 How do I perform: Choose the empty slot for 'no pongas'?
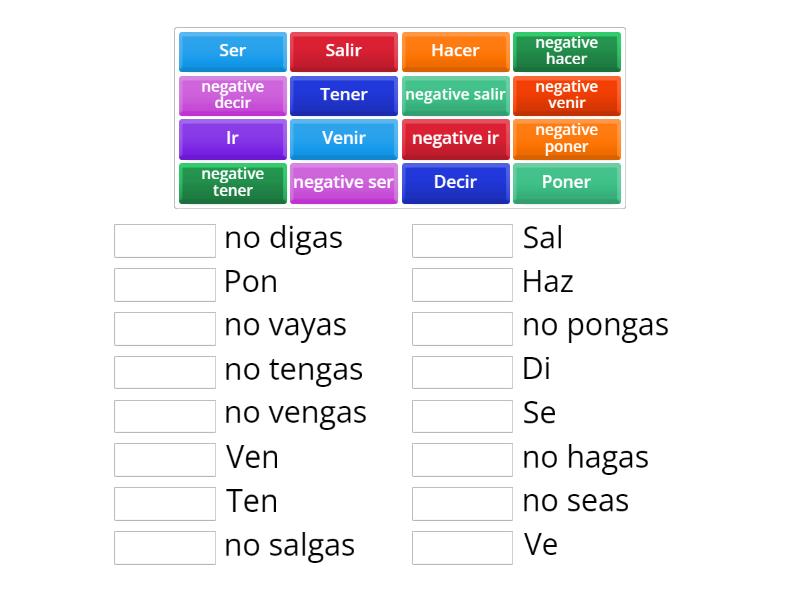tap(462, 328)
